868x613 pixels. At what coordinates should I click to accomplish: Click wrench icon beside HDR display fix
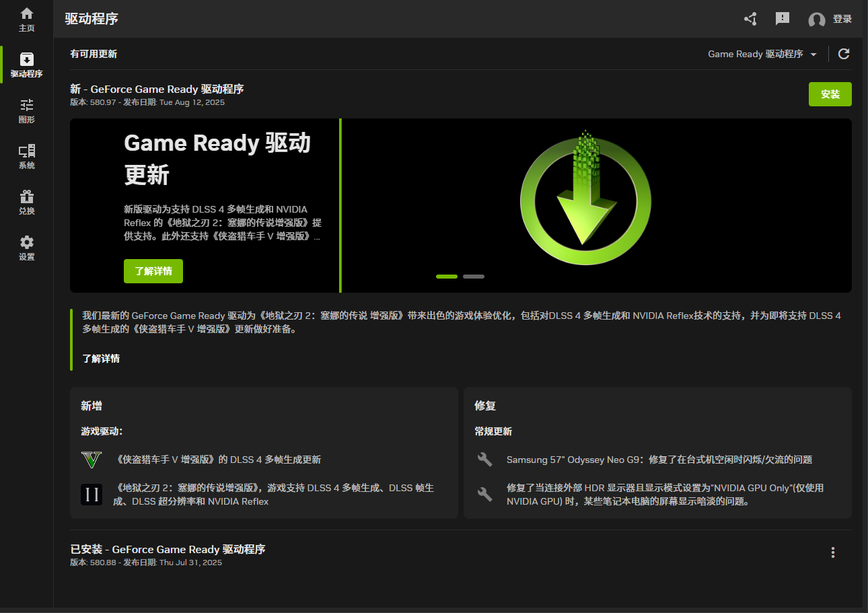point(485,495)
